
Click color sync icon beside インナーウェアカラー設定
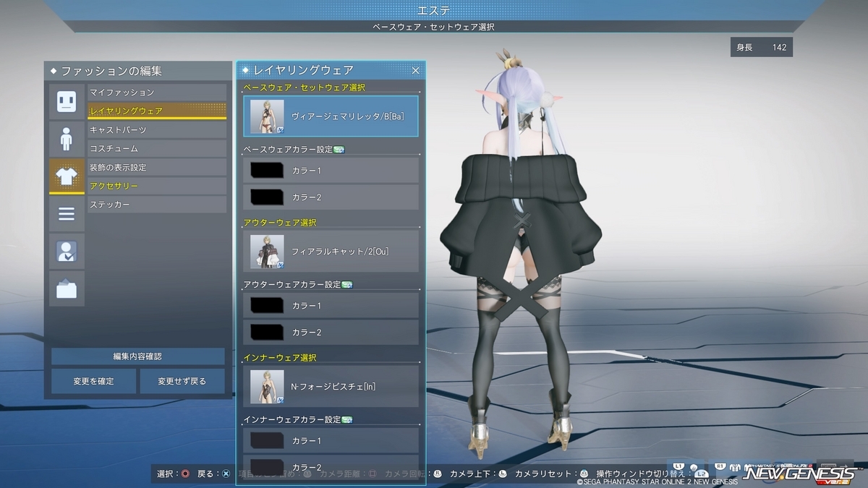pyautogui.click(x=346, y=420)
